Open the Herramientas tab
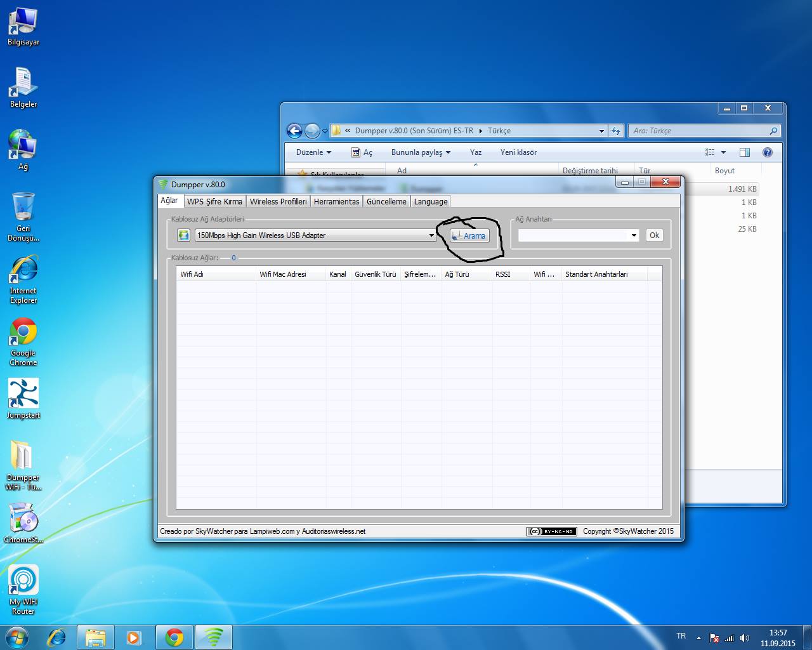 click(336, 201)
